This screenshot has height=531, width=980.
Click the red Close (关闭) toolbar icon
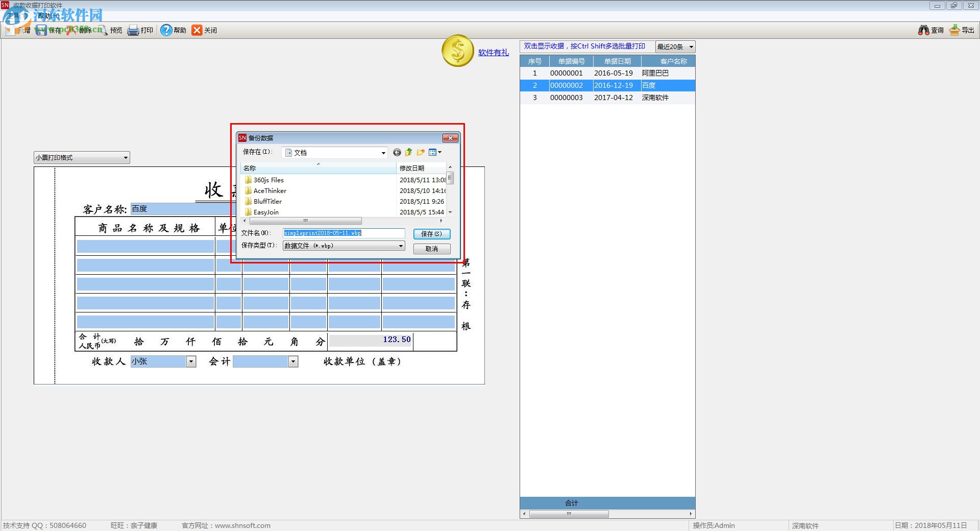click(x=197, y=31)
